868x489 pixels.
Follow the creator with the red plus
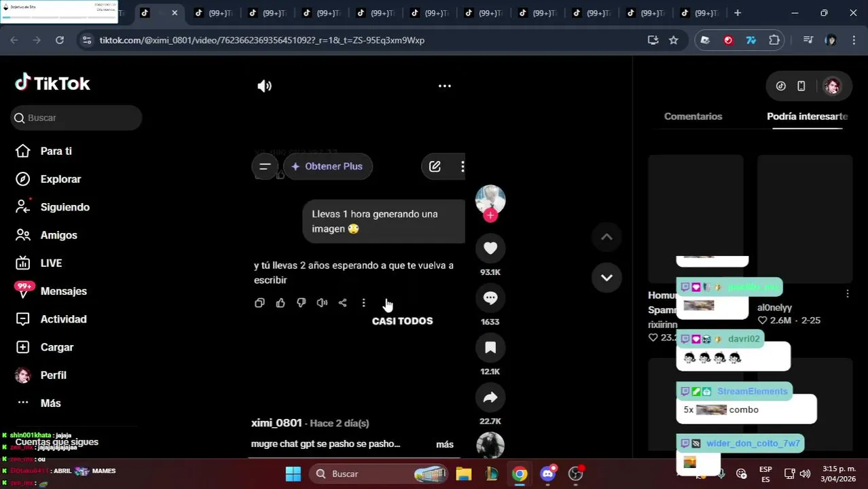(490, 216)
